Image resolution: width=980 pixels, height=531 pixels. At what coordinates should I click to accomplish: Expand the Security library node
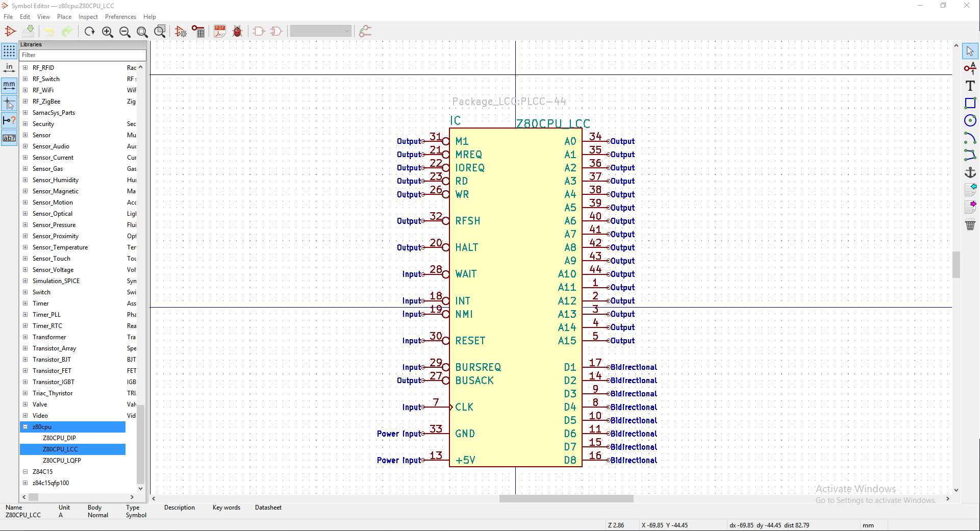point(25,123)
